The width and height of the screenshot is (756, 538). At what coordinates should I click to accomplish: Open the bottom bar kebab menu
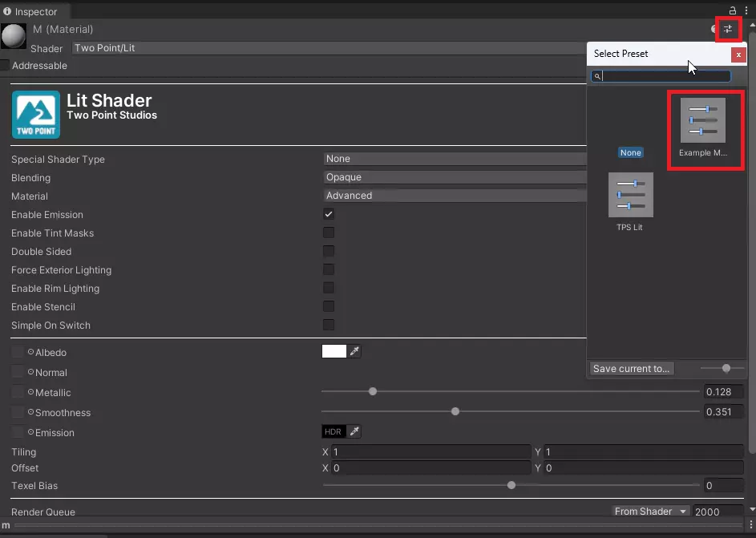750,524
